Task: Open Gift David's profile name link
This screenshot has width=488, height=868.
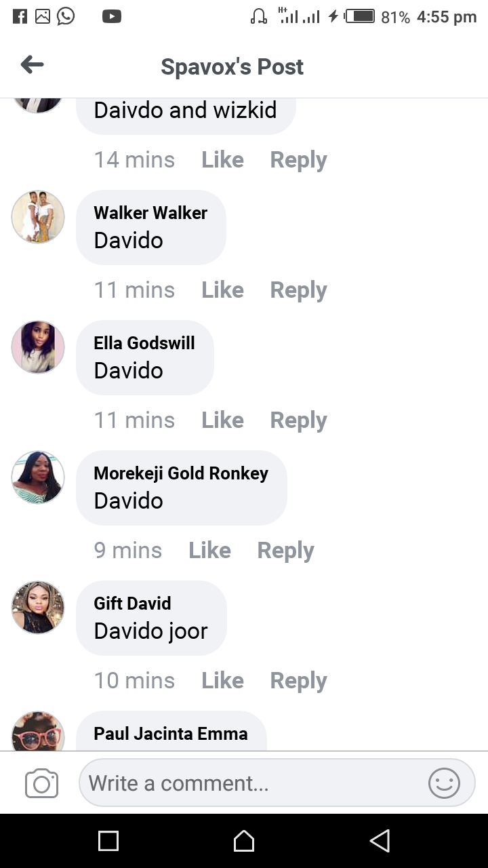Action: pyautogui.click(x=132, y=603)
